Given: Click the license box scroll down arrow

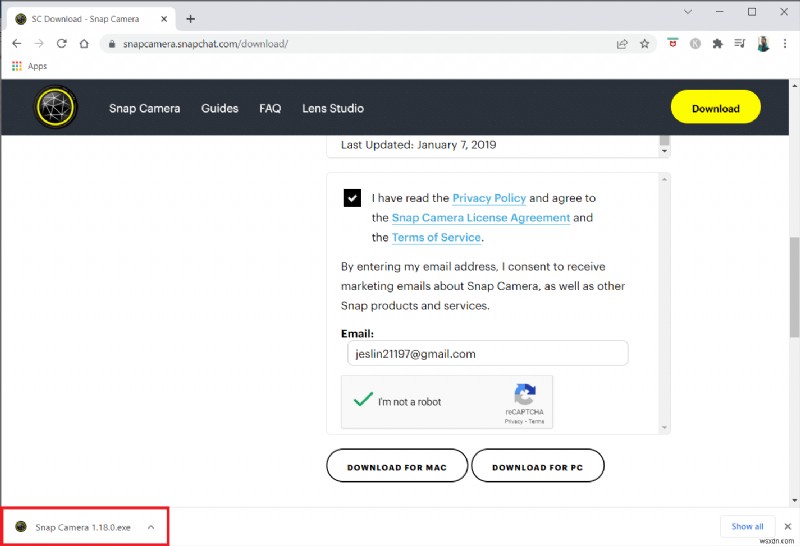Looking at the screenshot, I should [664, 151].
